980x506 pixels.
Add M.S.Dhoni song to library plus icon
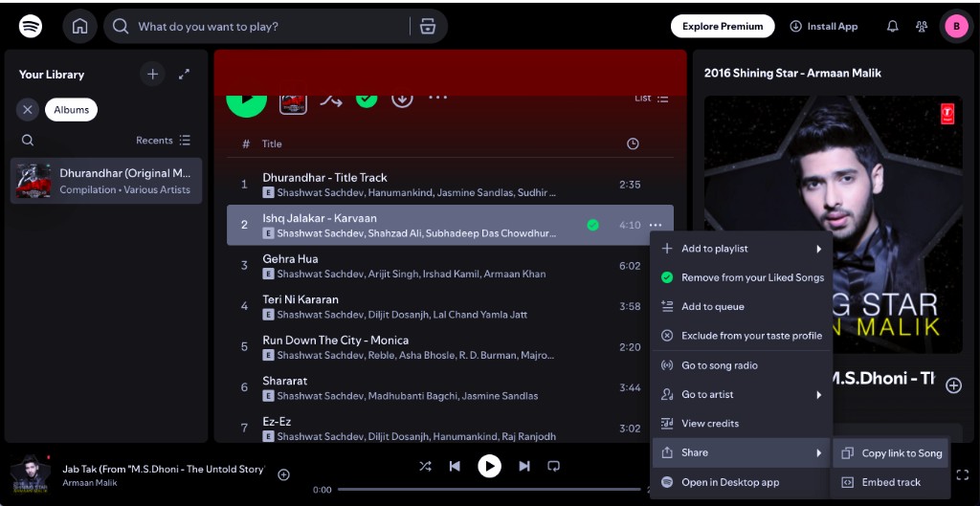click(953, 385)
